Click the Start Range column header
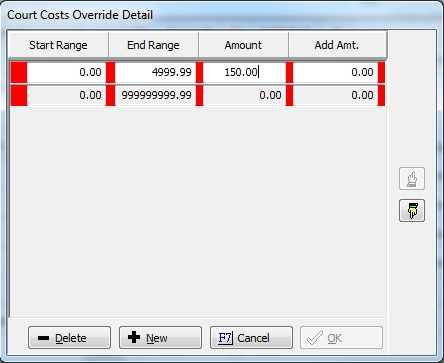The height and width of the screenshot is (363, 444). click(x=58, y=45)
